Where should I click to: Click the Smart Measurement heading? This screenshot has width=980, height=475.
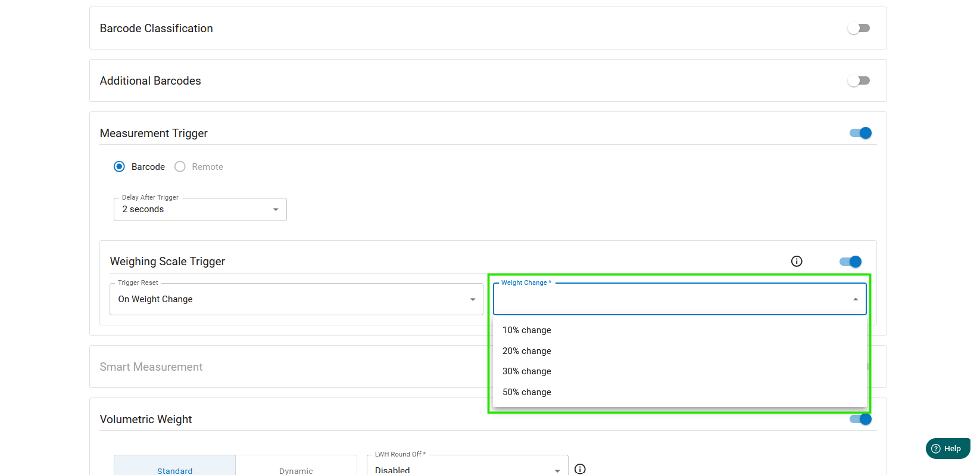151,367
